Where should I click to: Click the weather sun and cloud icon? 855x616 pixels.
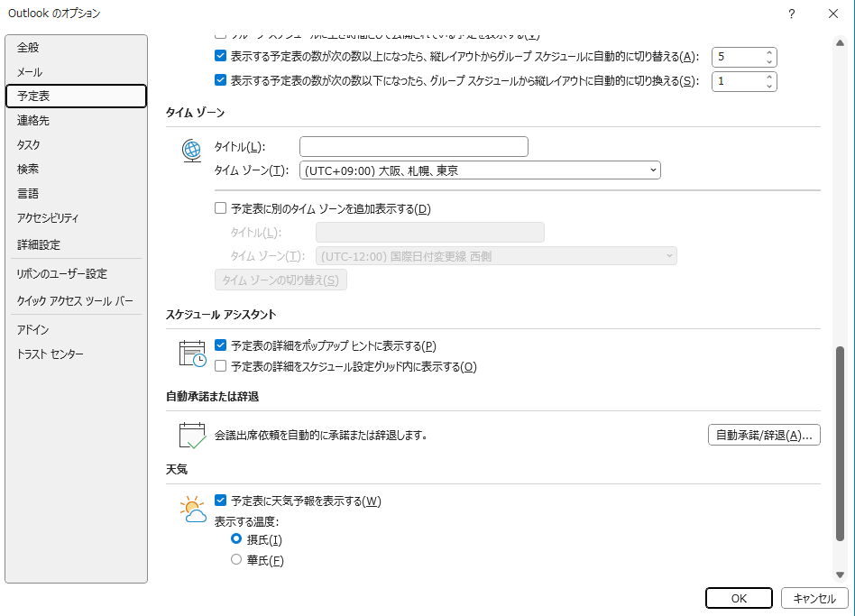point(193,510)
